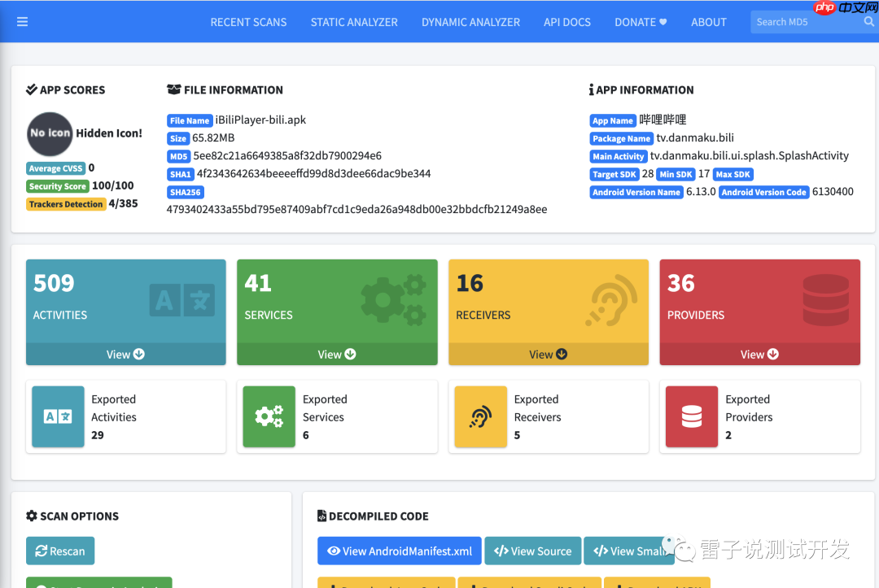
Task: Open the hamburger navigation menu
Action: (x=22, y=22)
